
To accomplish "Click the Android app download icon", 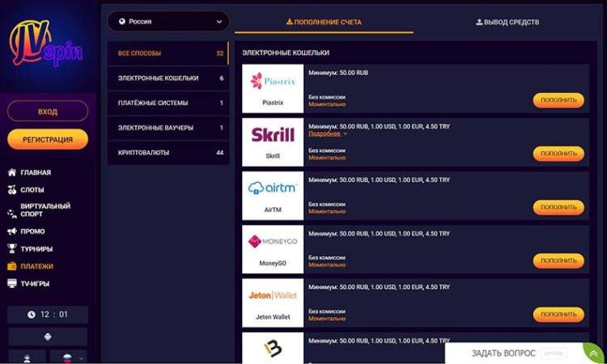I will point(48,336).
